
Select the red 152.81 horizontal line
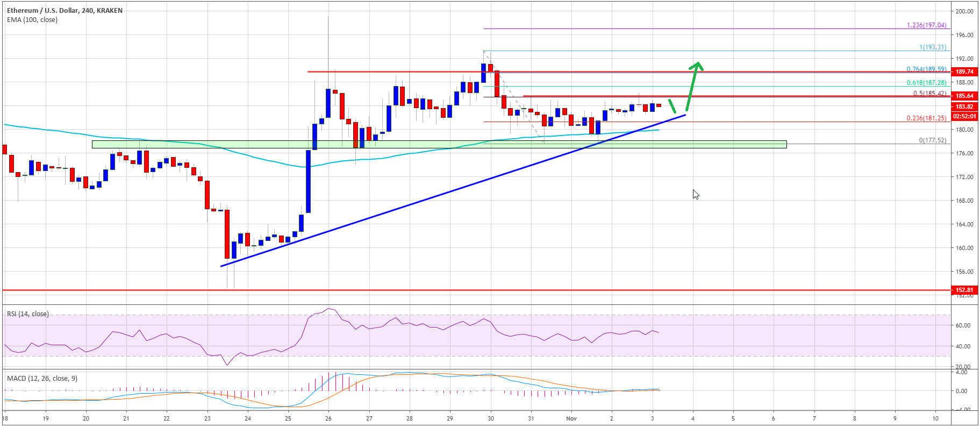click(476, 290)
